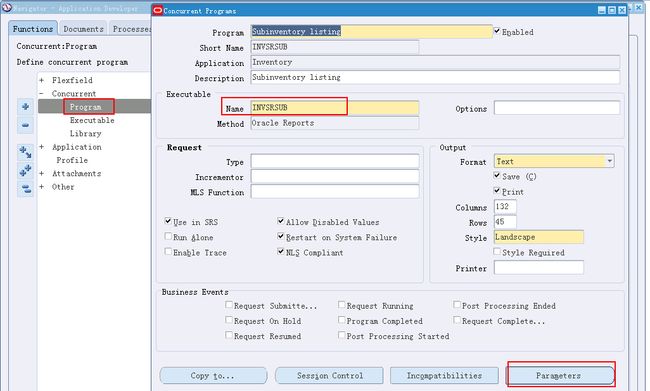Click the Method field showing Oracle Reports

pyautogui.click(x=335, y=123)
